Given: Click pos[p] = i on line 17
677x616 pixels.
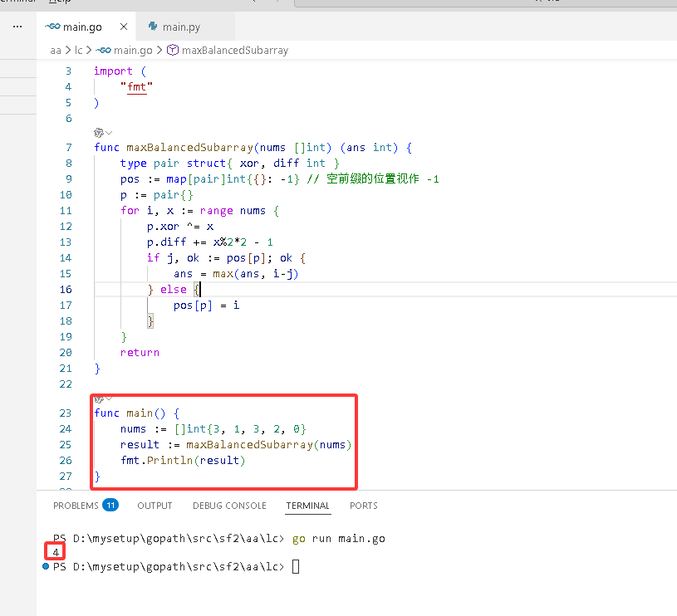Looking at the screenshot, I should [x=206, y=306].
